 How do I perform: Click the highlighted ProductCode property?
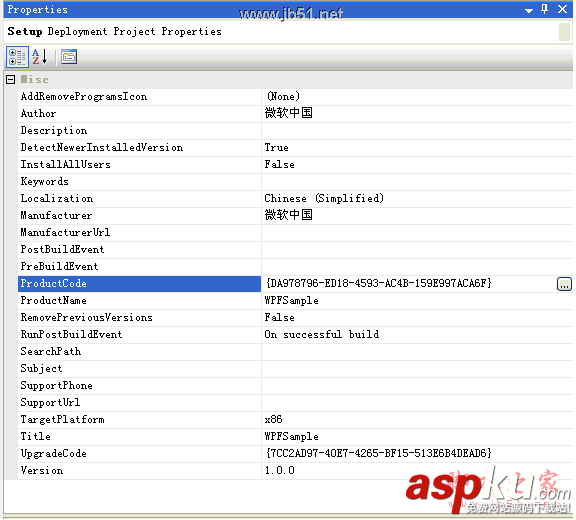(140, 284)
